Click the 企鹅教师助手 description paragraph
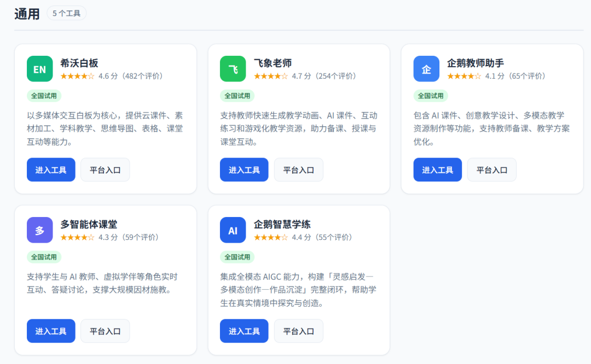 tap(491, 129)
